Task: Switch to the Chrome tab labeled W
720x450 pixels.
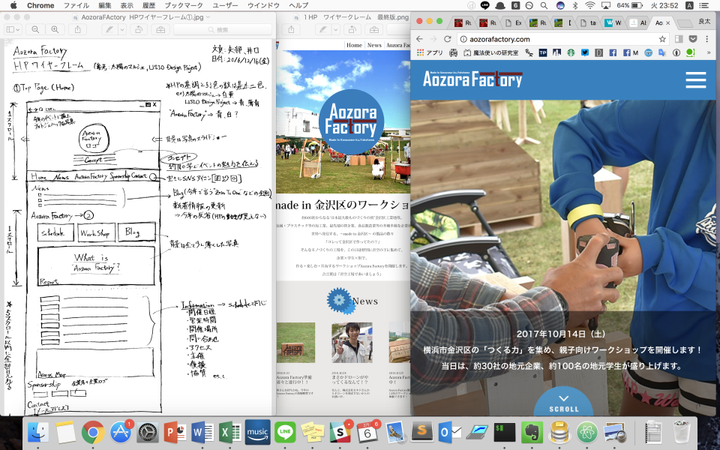Action: coord(613,22)
